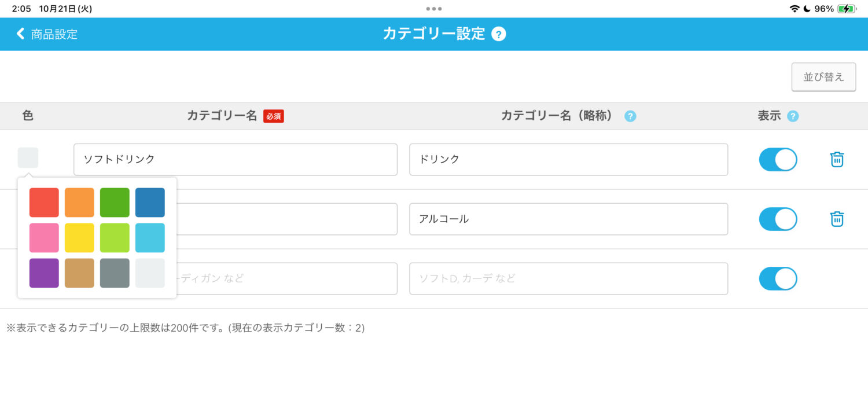Screen dimensions: 868x397
Task: Click trash icon for アルコール row
Action: point(837,219)
